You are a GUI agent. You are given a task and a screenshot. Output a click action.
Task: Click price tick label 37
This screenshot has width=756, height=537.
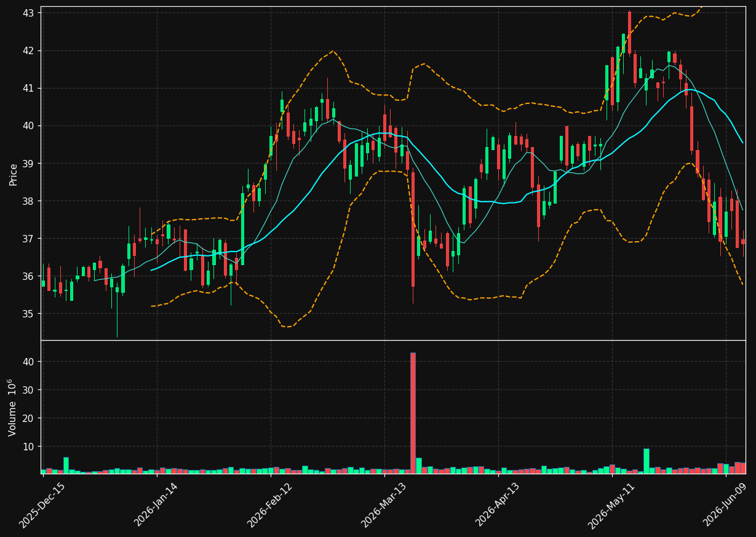tap(30, 239)
